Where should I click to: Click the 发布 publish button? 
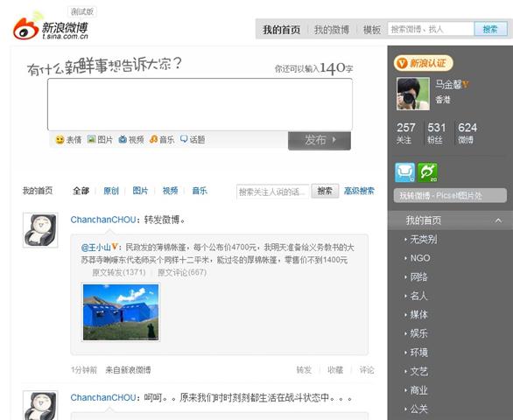(320, 140)
